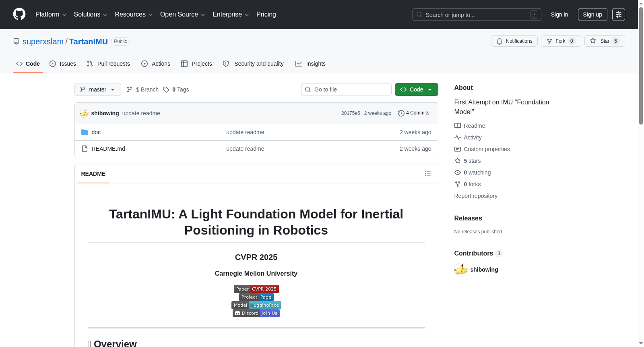
Task: Open the README.md file
Action: [108, 149]
